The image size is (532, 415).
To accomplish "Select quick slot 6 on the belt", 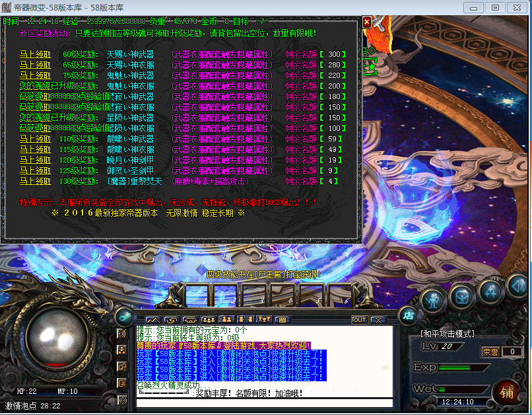I will 340,295.
